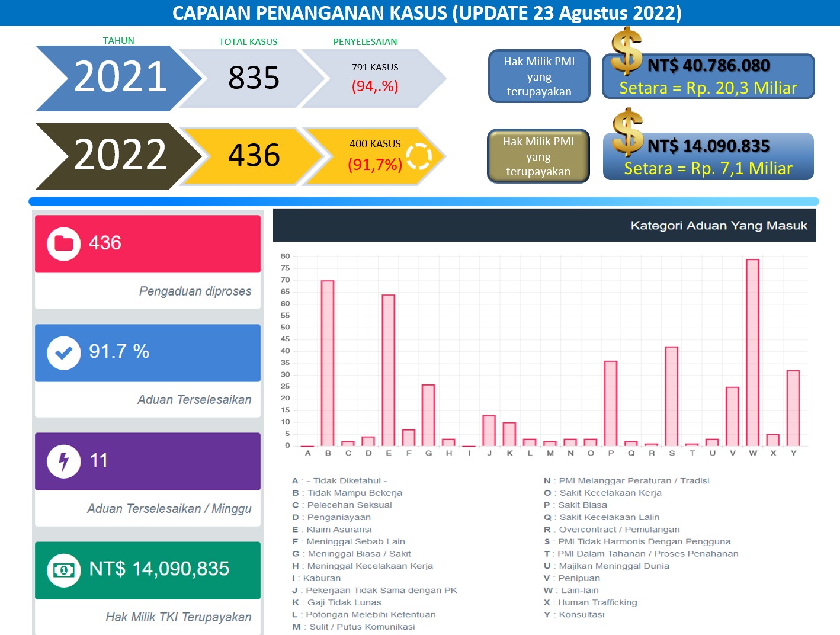Click the yellow 436 total kasus arrow
This screenshot has height=635, width=840.
point(254,156)
